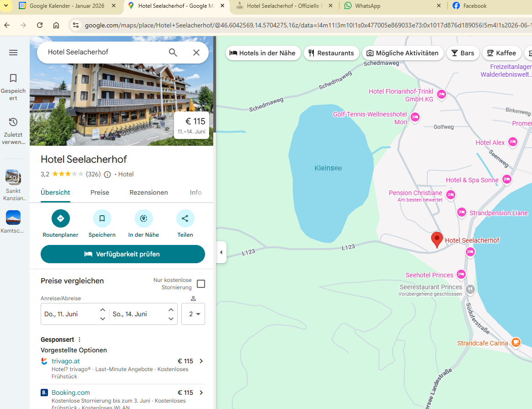Clear the Hotel Seelacherhof search with X
The height and width of the screenshot is (409, 532).
(196, 53)
